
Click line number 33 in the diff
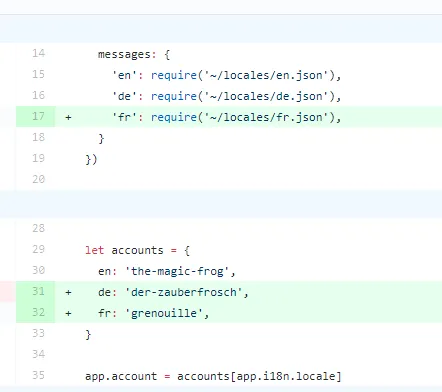point(38,333)
